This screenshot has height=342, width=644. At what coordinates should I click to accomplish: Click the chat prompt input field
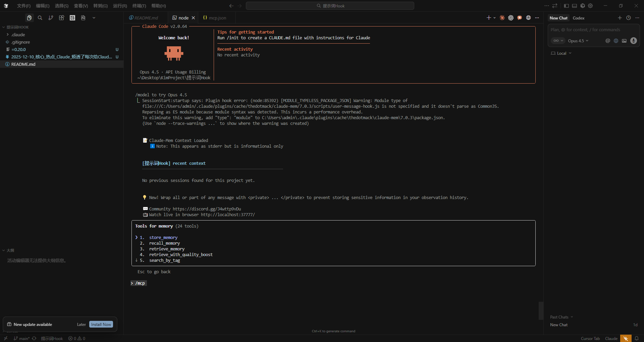click(x=594, y=30)
